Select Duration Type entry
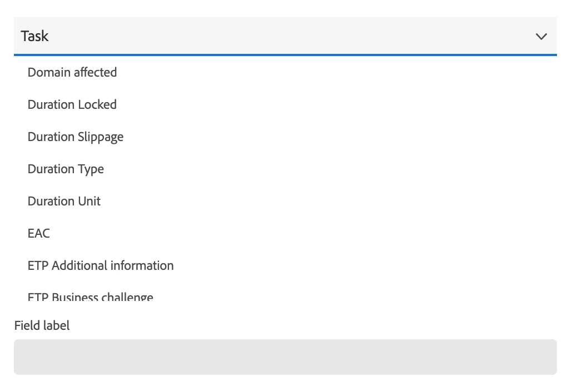Viewport: 567px width, 392px height. pos(285,169)
